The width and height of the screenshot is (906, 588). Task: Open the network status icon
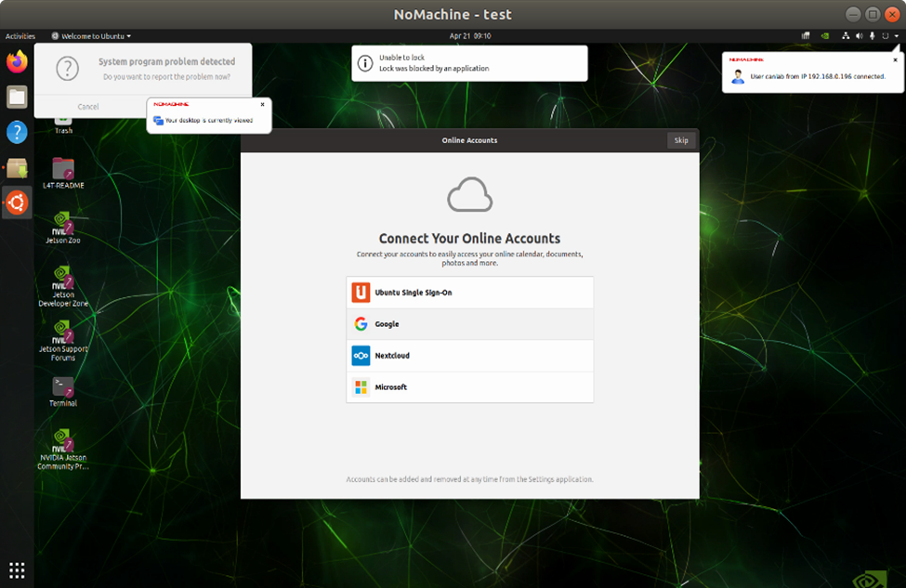click(x=846, y=36)
